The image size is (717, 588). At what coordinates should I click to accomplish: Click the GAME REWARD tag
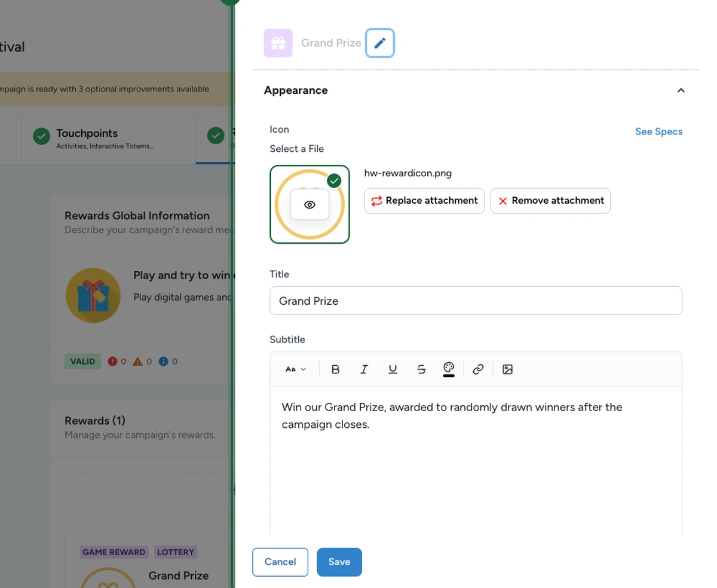pyautogui.click(x=114, y=552)
